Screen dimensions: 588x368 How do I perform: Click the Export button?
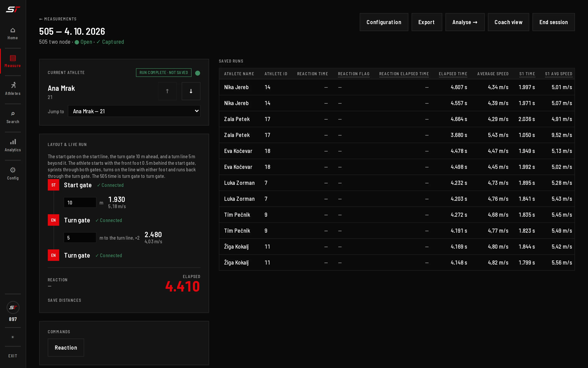427,22
